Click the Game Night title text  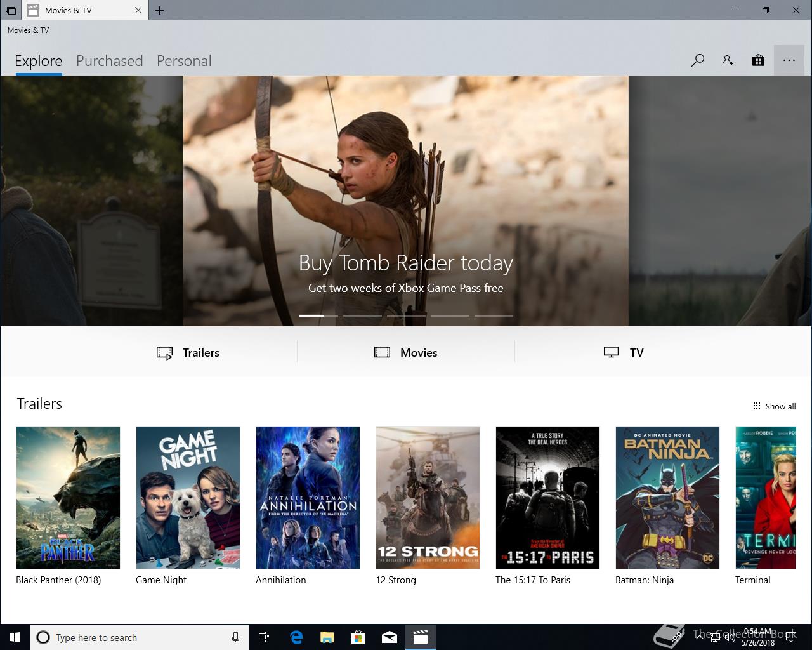coord(161,580)
